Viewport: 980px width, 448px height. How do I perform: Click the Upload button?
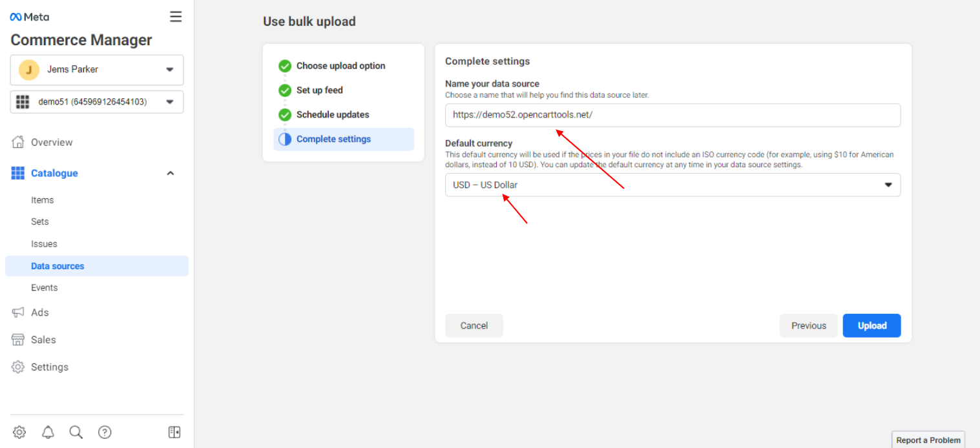pos(872,325)
